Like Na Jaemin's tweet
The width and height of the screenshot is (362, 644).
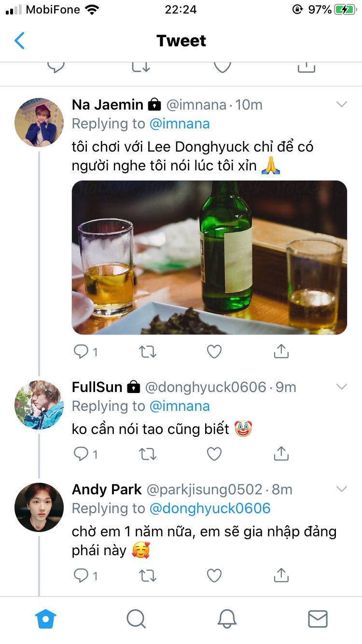(214, 352)
